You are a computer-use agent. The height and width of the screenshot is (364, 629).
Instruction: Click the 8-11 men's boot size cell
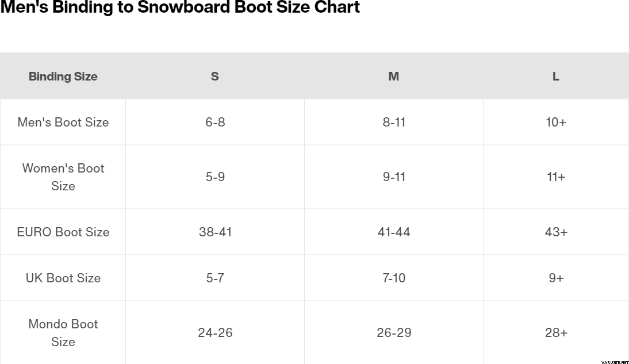[x=394, y=122]
